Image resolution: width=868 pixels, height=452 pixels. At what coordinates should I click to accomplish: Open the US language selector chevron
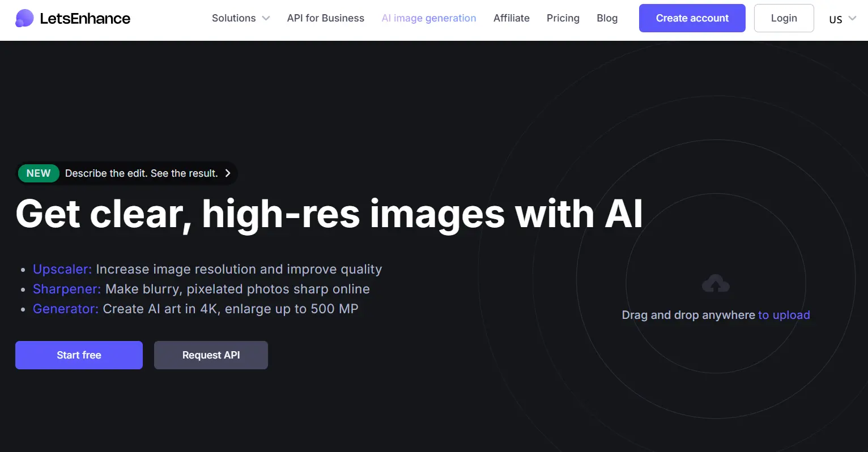pyautogui.click(x=852, y=19)
